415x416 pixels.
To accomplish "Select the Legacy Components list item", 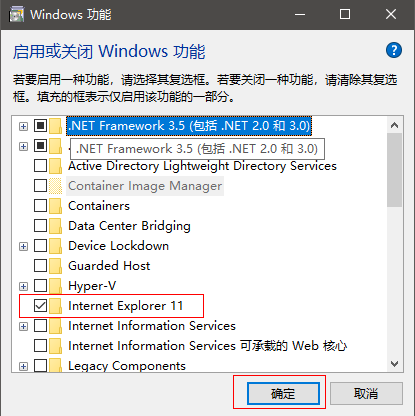I will pos(127,366).
